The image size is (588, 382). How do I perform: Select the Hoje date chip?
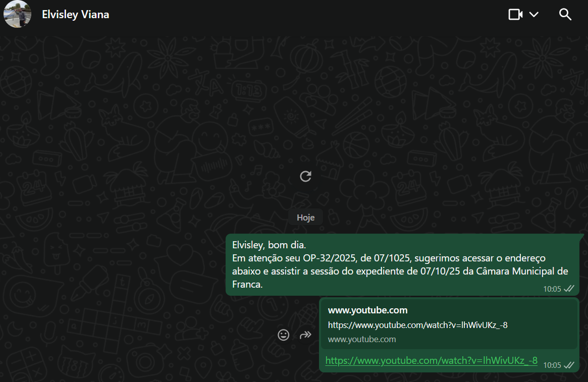tap(305, 217)
